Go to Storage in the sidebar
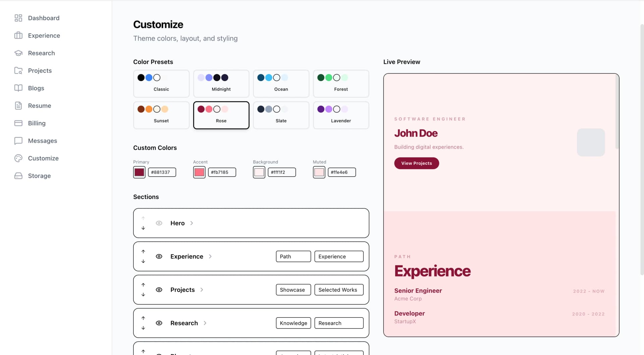The image size is (644, 355). (x=40, y=175)
